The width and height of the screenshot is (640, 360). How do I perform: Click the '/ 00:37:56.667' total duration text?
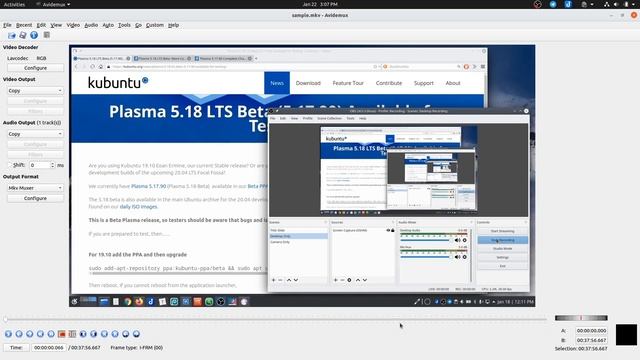tap(84, 348)
